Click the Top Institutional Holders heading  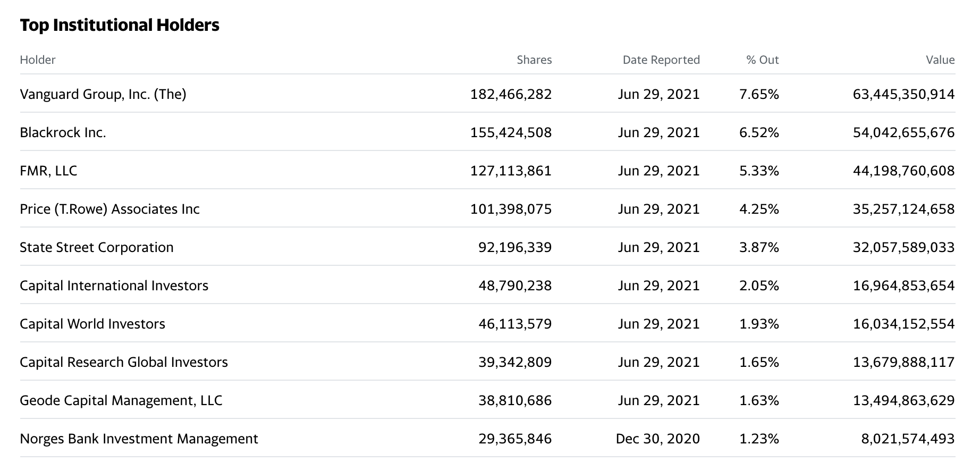coord(120,25)
